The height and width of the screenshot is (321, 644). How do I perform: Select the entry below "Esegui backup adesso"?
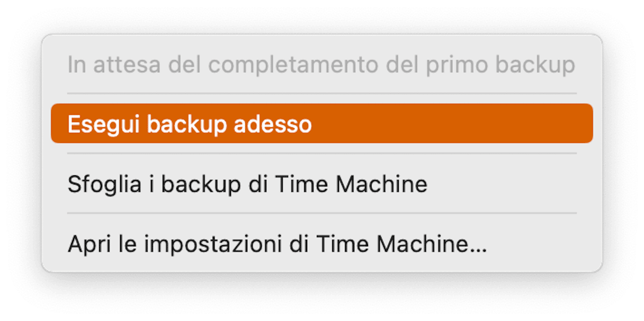(321, 184)
